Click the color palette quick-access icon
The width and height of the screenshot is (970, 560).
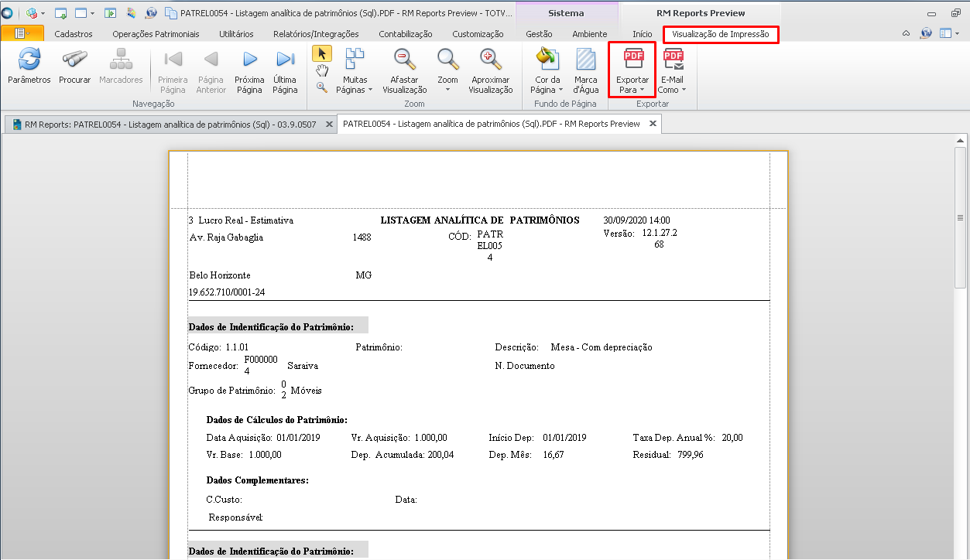(x=131, y=13)
